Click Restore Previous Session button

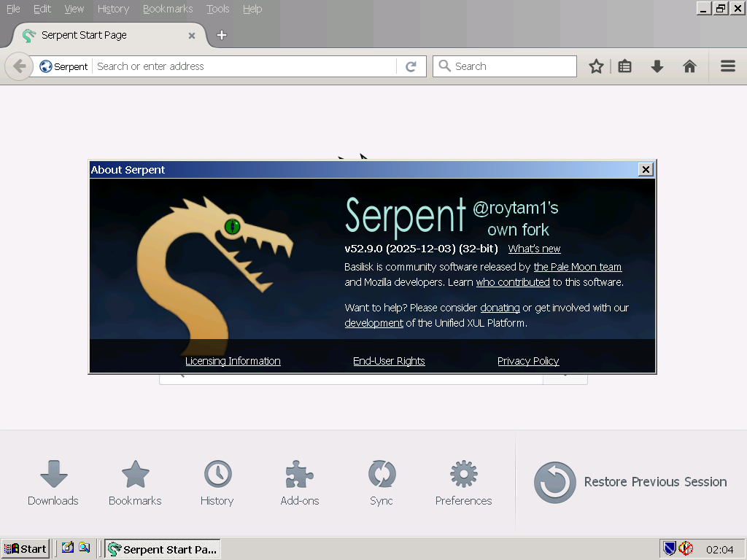click(x=630, y=482)
